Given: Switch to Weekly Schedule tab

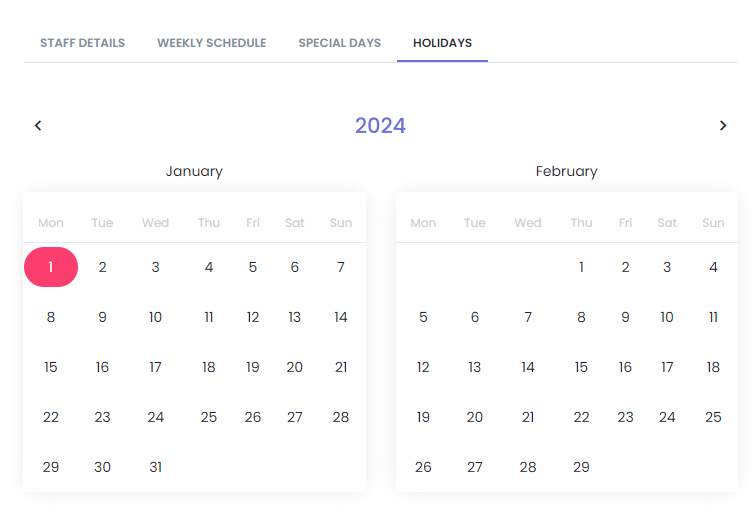Looking at the screenshot, I should point(211,43).
